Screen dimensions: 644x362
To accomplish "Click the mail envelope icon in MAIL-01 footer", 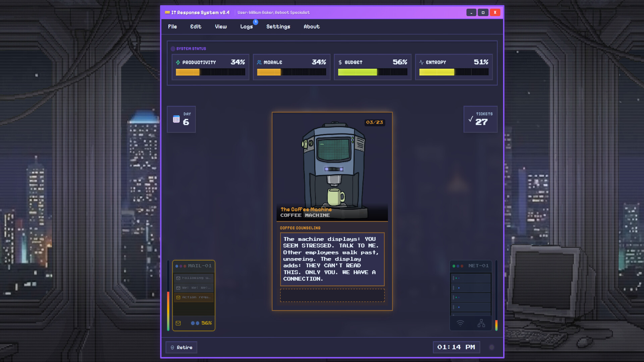I will pos(178,323).
